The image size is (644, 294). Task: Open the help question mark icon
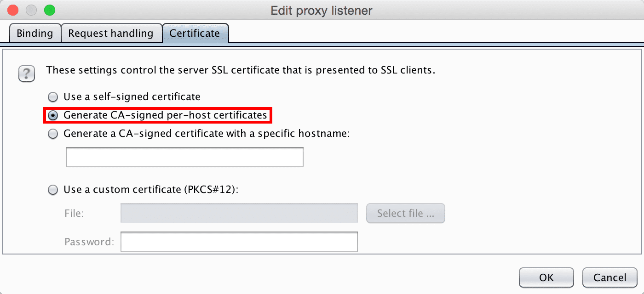(x=27, y=73)
